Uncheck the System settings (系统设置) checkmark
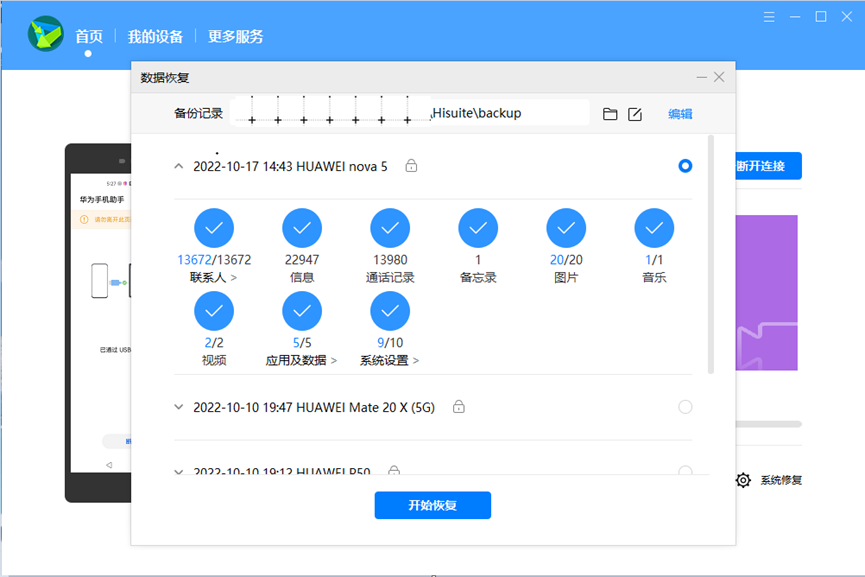Screen dimensions: 865x577 (390, 311)
